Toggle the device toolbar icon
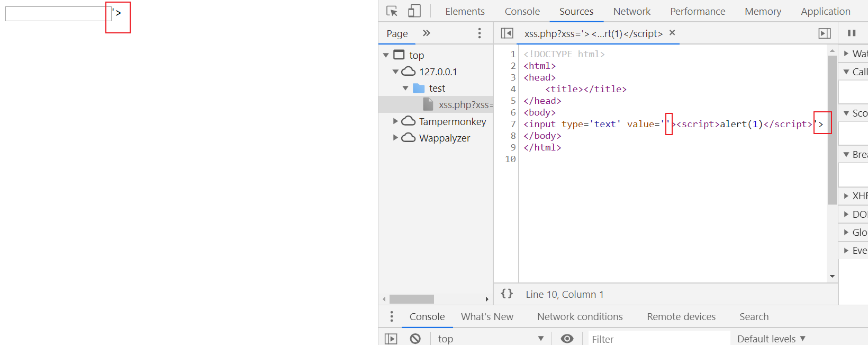Screen dimensions: 868x345 pos(414,11)
